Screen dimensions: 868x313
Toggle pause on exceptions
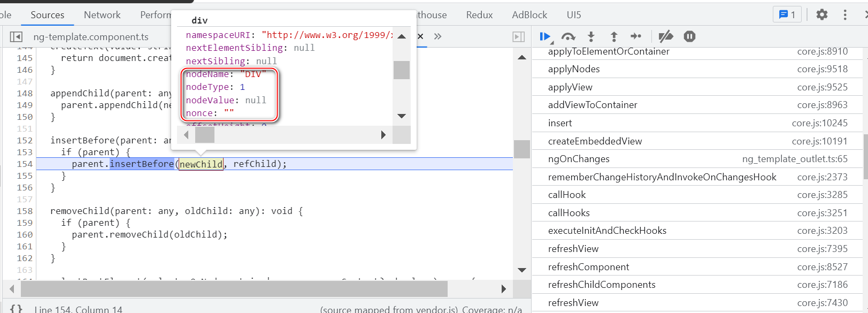click(689, 36)
